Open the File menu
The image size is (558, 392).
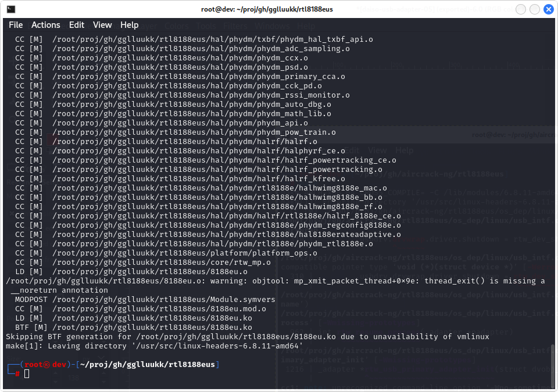click(x=16, y=25)
